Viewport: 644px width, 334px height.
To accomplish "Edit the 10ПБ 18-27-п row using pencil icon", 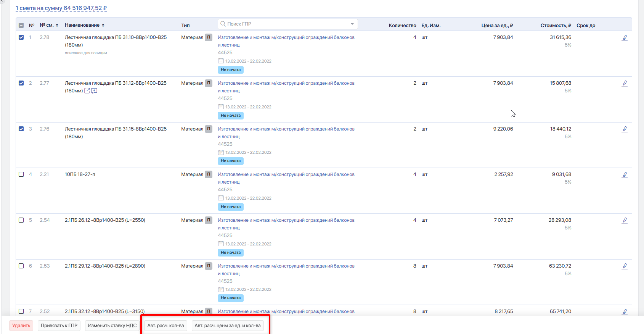I will tap(625, 175).
